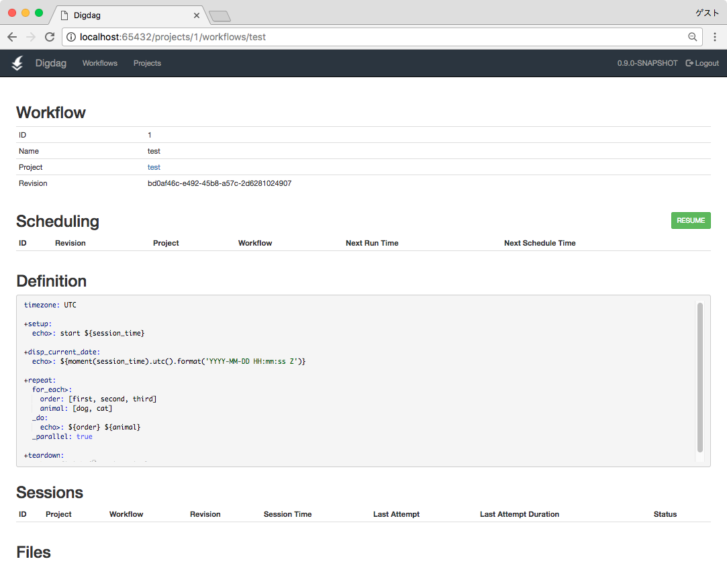Click the Digdag logo icon
Viewport: 727px width, 588px height.
tap(17, 63)
